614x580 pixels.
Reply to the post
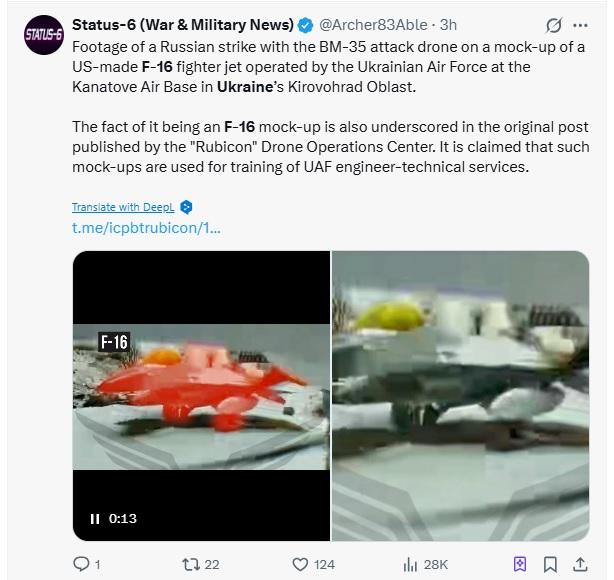pyautogui.click(x=82, y=564)
